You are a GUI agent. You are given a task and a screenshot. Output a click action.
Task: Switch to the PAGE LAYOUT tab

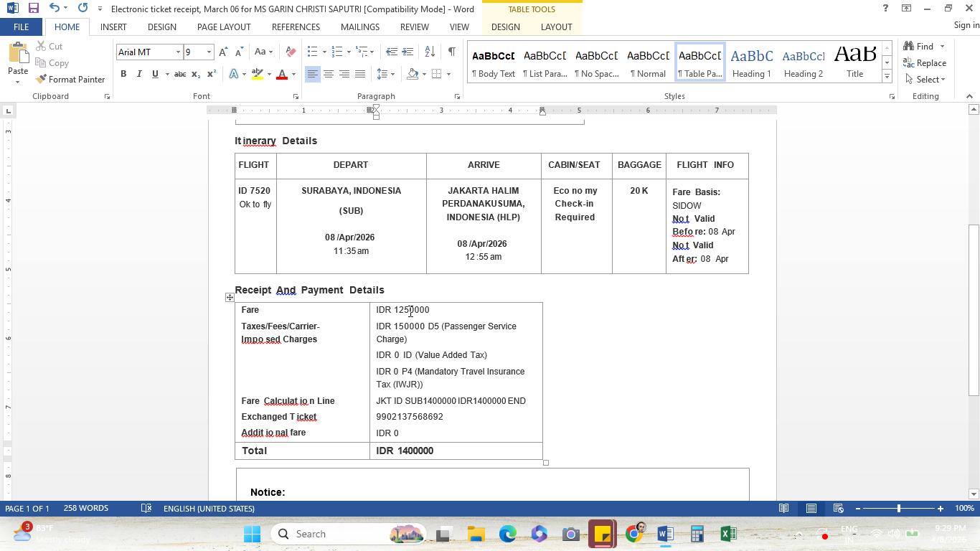(x=224, y=27)
